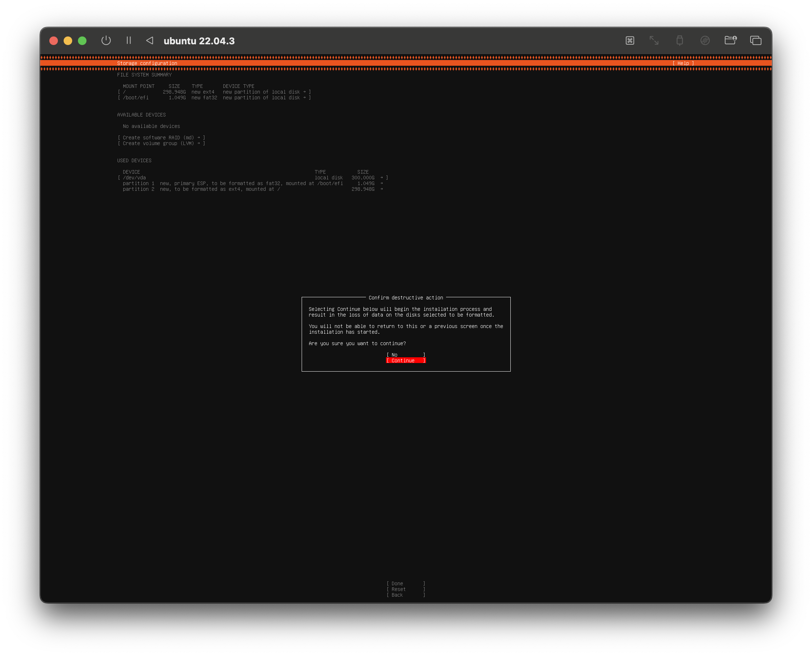Open the shared folder icon
Screen dimensions: 812x656
[731, 40]
